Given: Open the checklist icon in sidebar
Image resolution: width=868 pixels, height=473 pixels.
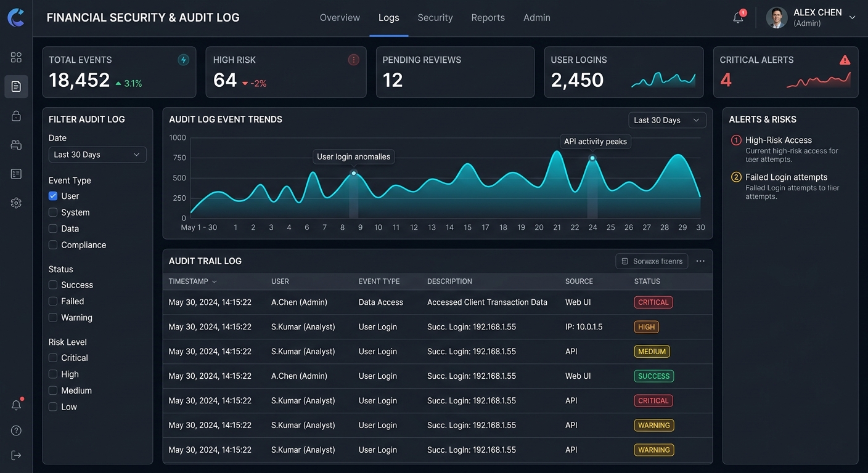Looking at the screenshot, I should [x=16, y=174].
